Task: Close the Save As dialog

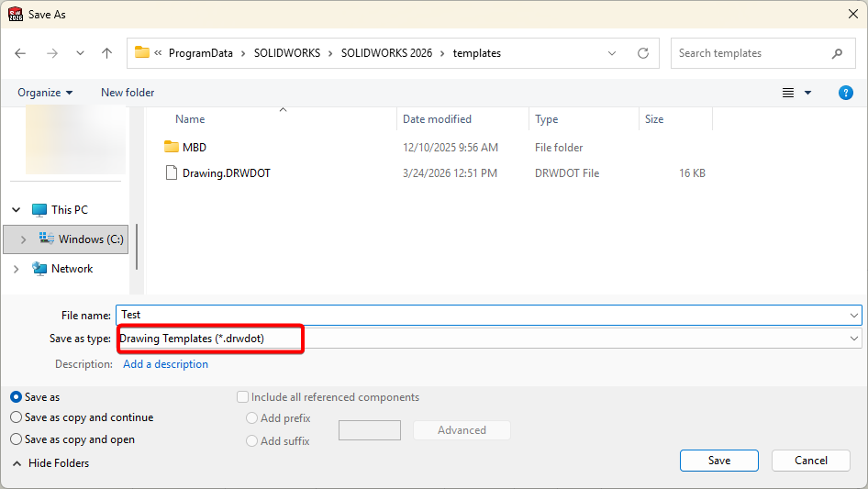Action: point(853,14)
